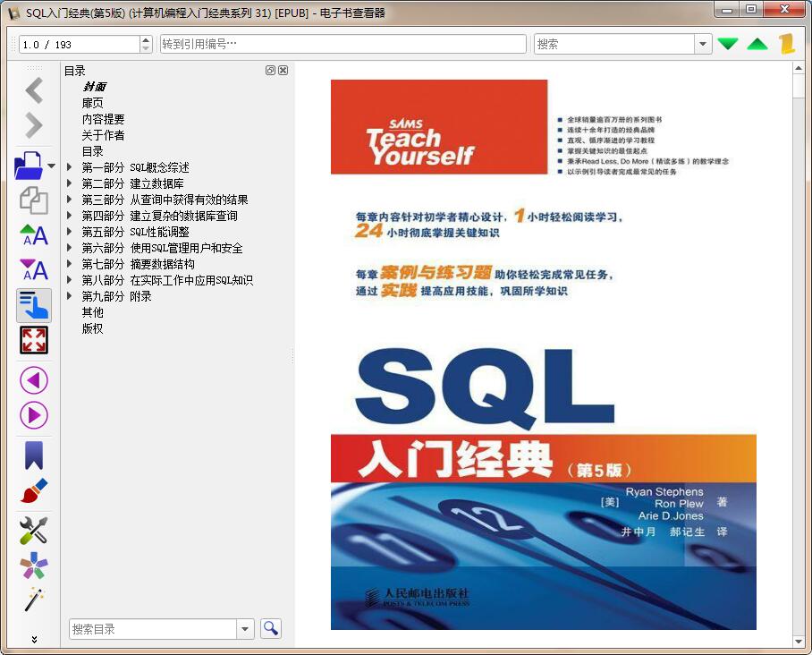Expand 第五部分 SQL性能调整
The width and height of the screenshot is (812, 655).
coord(69,231)
